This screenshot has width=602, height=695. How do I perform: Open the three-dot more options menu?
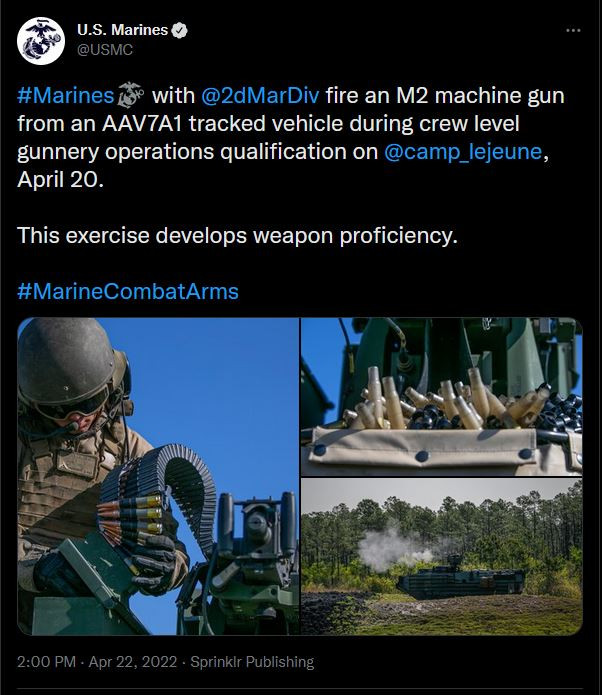coord(573,30)
